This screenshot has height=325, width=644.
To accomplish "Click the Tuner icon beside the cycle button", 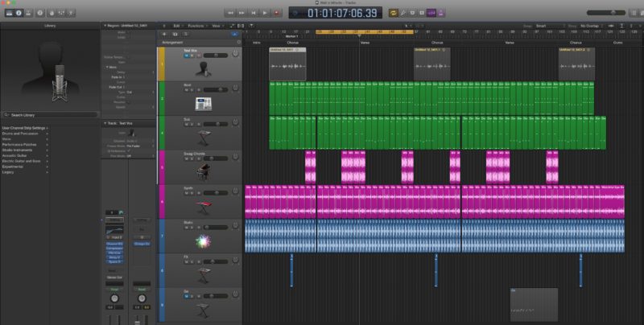I will click(x=403, y=13).
